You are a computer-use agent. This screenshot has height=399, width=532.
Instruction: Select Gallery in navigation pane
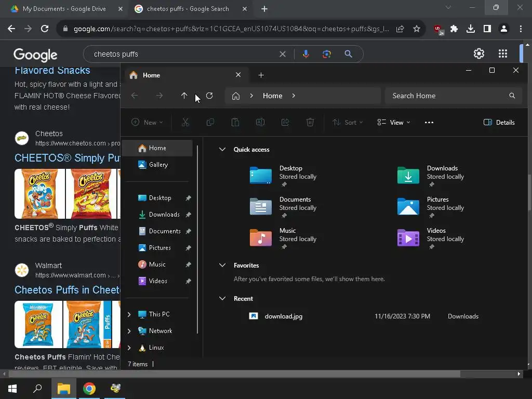pyautogui.click(x=158, y=165)
